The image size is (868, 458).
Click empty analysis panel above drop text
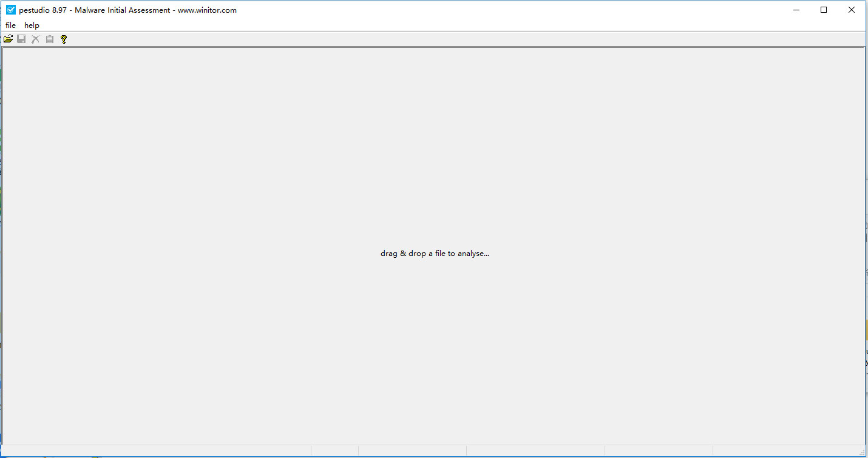(x=434, y=146)
